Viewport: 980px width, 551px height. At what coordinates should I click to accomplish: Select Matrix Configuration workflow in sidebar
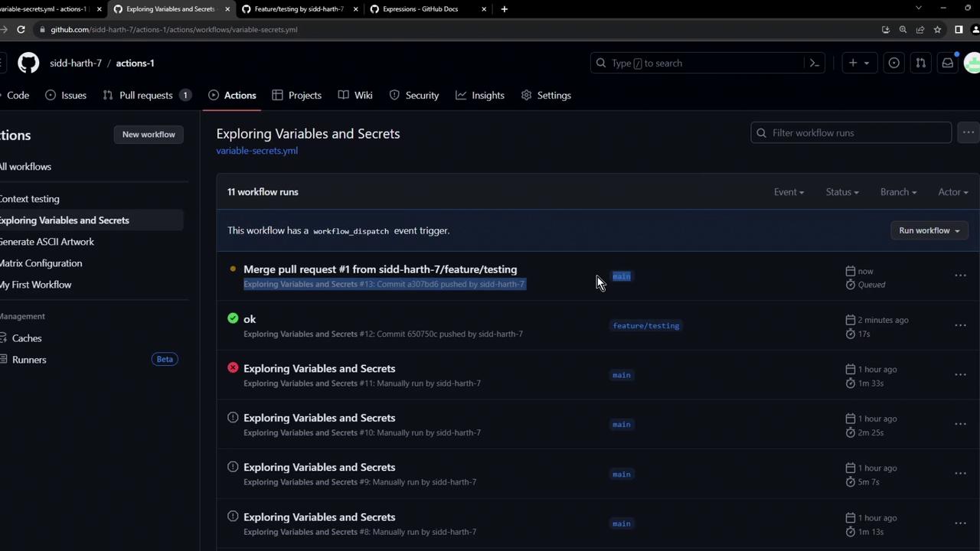click(x=41, y=262)
